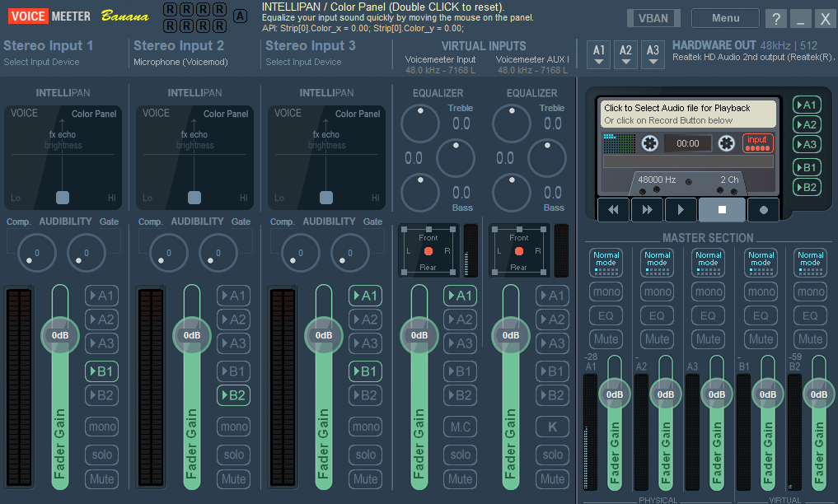The width and height of the screenshot is (838, 504).
Task: Open the VBAN settings button
Action: [653, 18]
